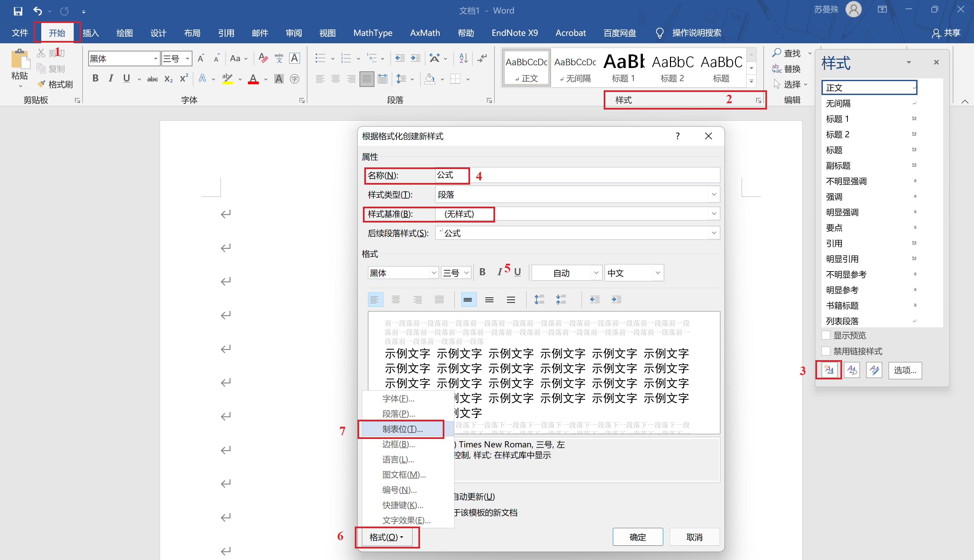Toggle left alignment in the dialog

pos(375,299)
